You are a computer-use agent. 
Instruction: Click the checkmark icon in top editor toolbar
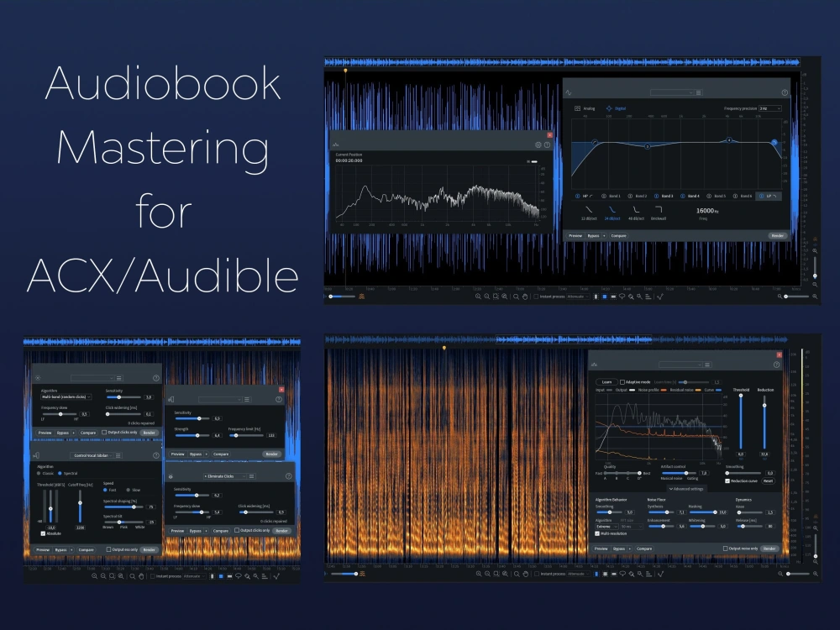(x=660, y=297)
